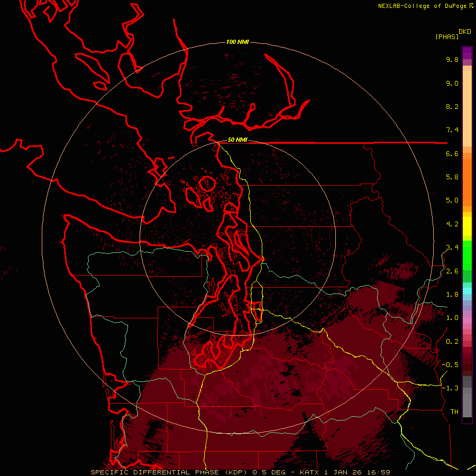Image resolution: width=476 pixels, height=476 pixels.
Task: Click the 0.2 scale value
Action: click(x=452, y=342)
